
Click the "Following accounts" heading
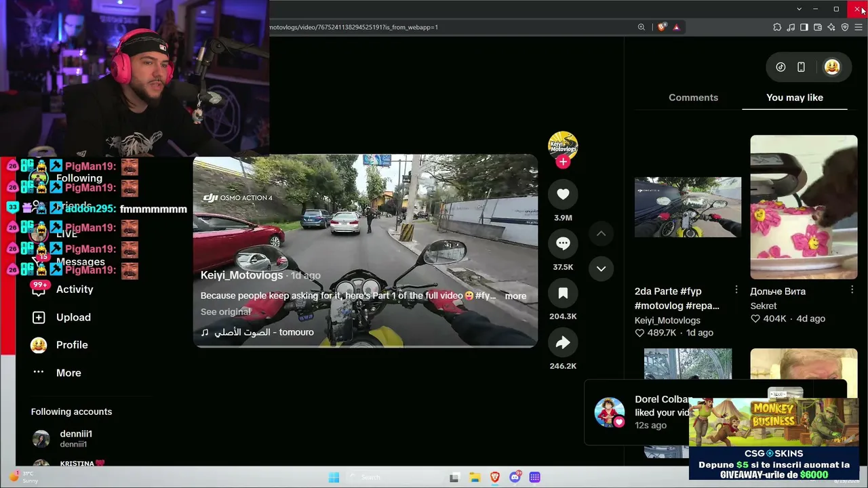tap(71, 411)
